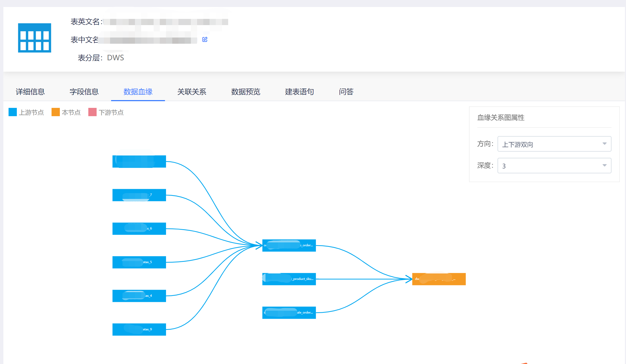
Task: Click the edit pencil icon beside 表中文名
Action: coord(205,39)
